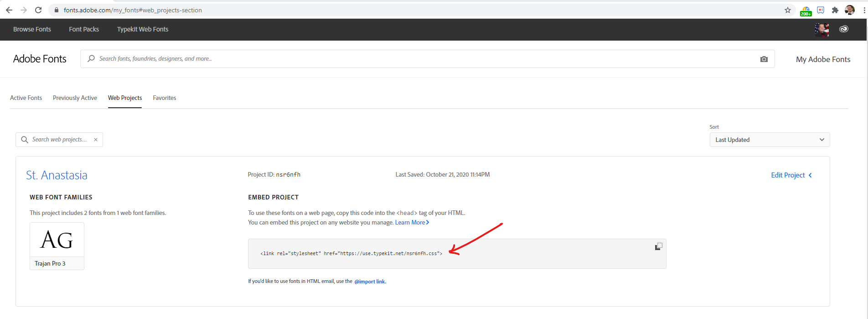Click the @import link
The height and width of the screenshot is (319, 868).
370,282
